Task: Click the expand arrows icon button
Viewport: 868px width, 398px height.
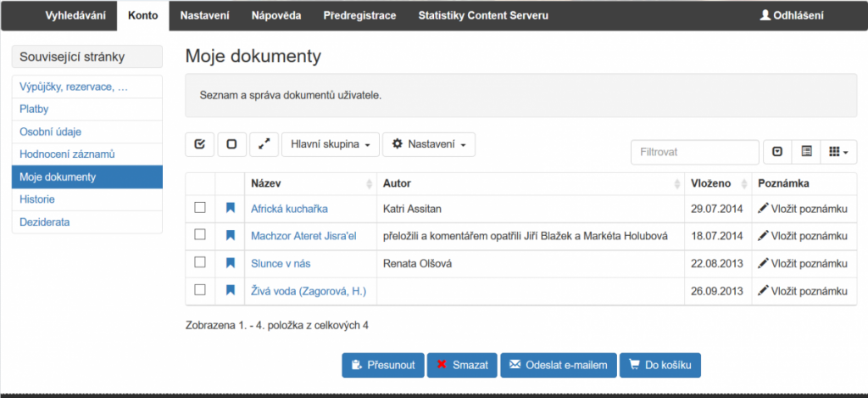Action: (x=264, y=144)
